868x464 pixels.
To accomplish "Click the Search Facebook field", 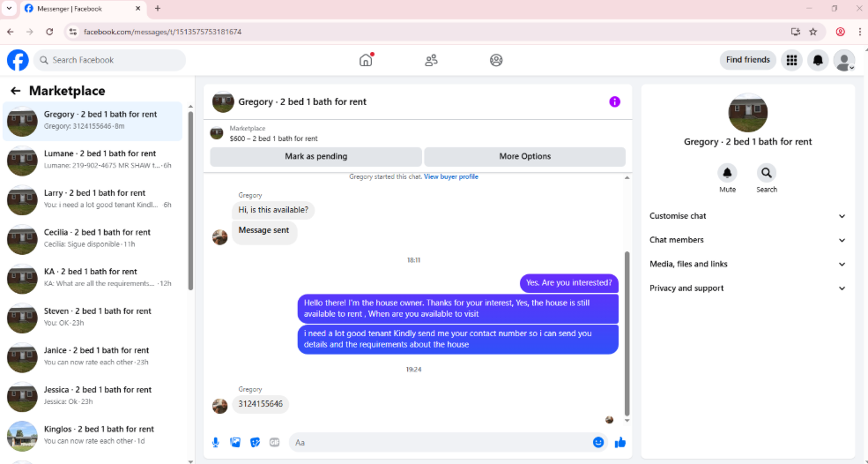I will click(x=109, y=60).
